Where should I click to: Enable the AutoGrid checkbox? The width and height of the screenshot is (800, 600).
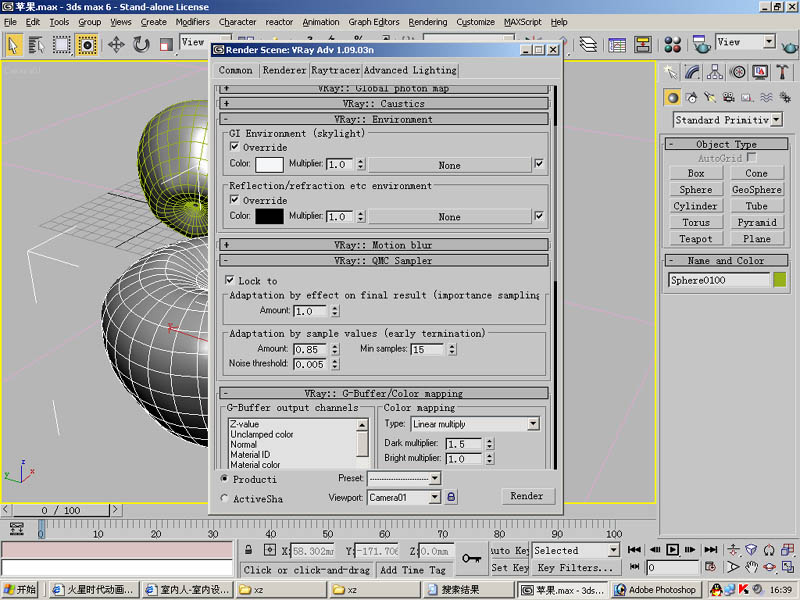pyautogui.click(x=751, y=157)
